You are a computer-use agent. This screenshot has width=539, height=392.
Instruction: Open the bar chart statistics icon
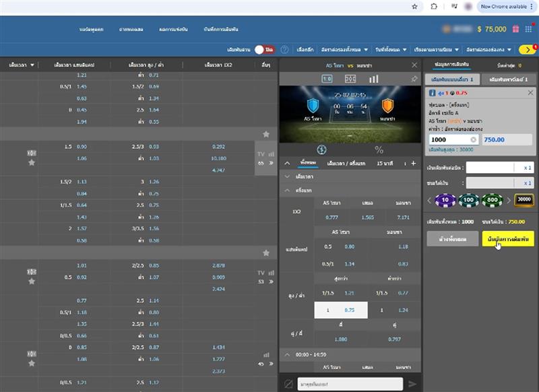[x=373, y=79]
